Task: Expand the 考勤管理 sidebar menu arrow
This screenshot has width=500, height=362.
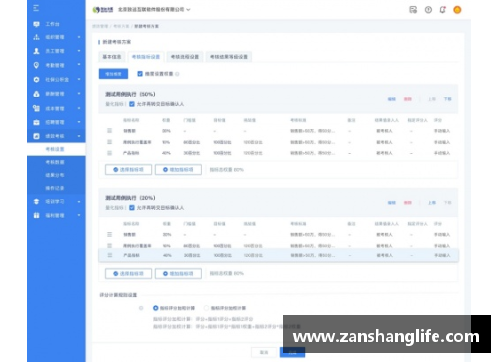Action: pos(79,65)
